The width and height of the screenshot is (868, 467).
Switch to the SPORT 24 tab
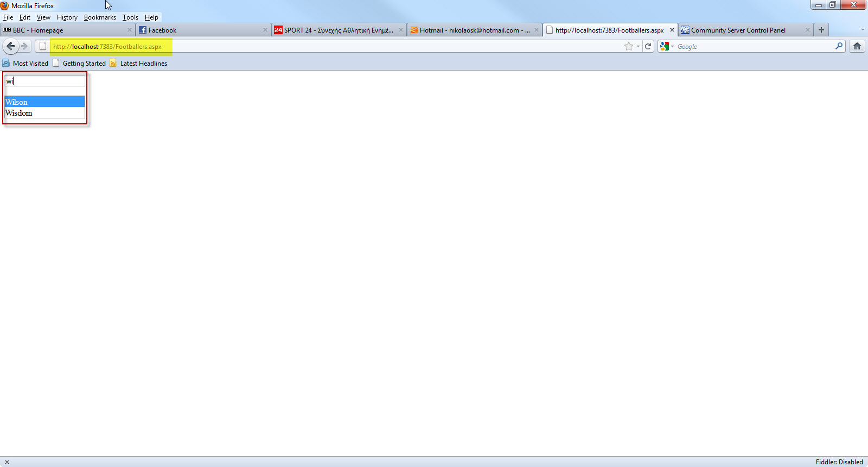(339, 30)
